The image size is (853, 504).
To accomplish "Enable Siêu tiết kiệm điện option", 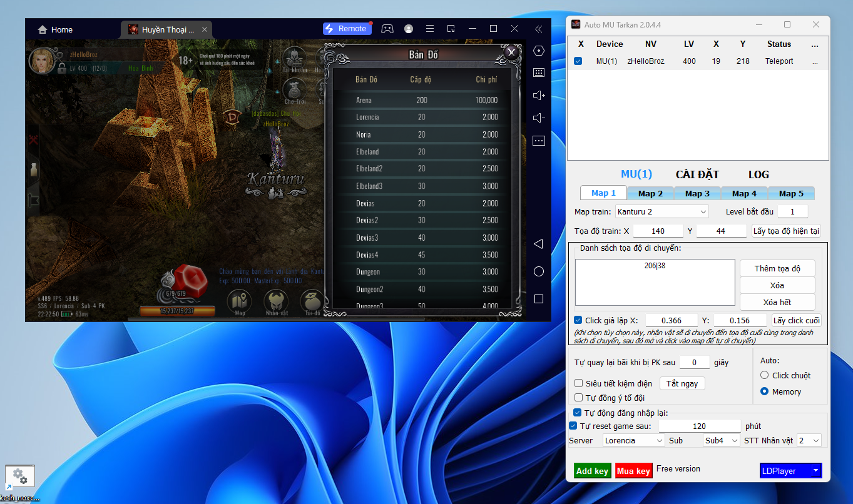I will [579, 383].
